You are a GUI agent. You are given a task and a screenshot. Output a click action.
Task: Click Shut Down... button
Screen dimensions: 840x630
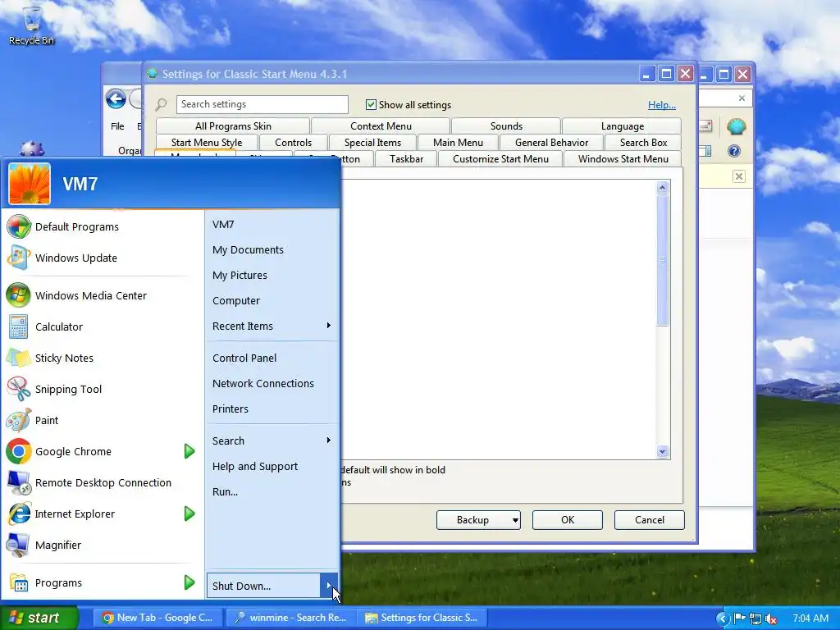click(x=263, y=586)
